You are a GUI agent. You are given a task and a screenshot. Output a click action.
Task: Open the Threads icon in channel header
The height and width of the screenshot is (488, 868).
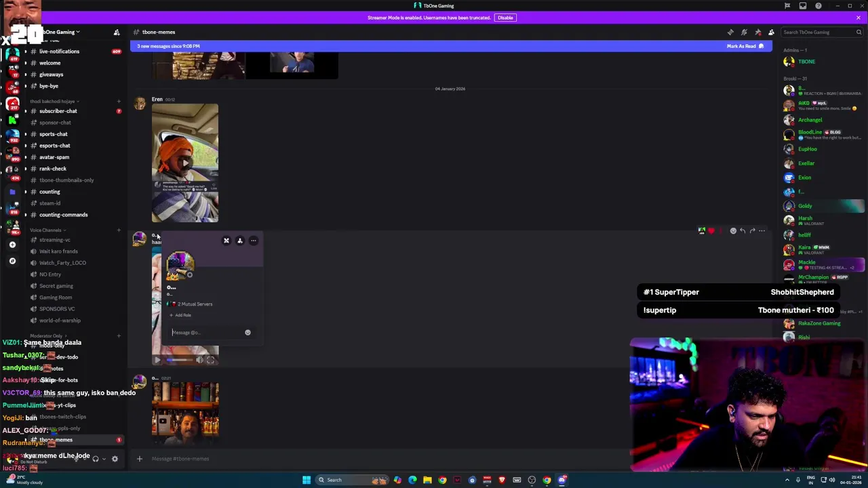coord(730,32)
